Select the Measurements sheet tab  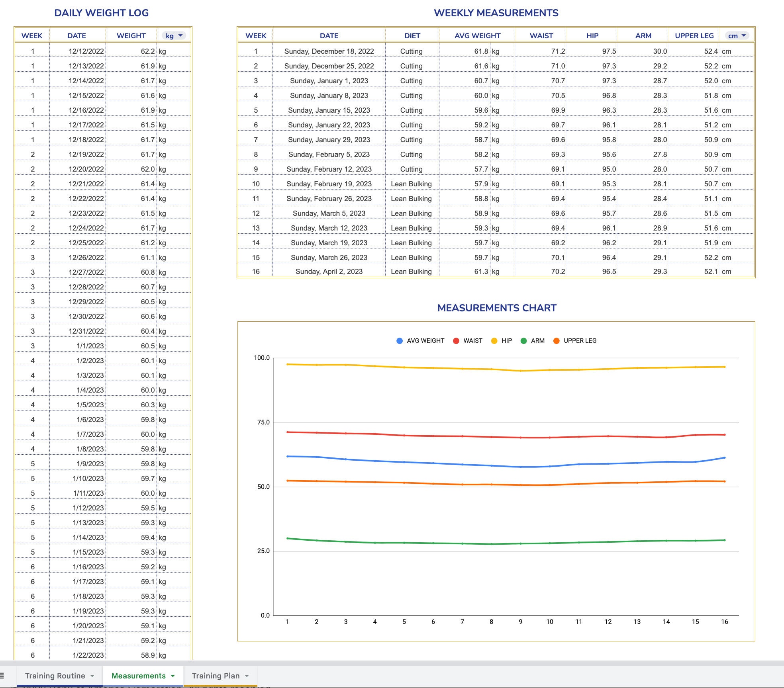coord(139,676)
